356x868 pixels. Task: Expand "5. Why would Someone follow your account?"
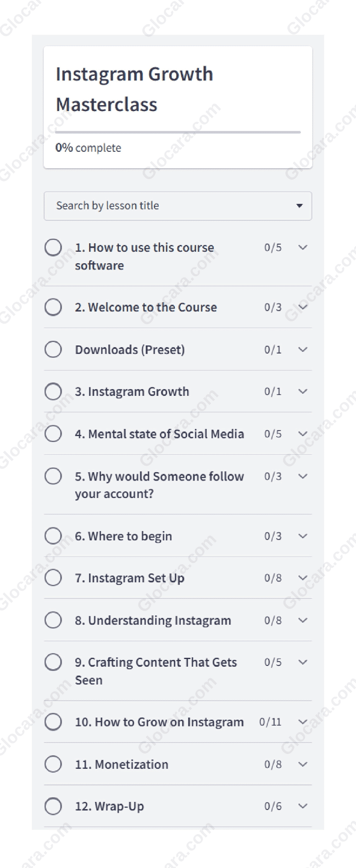point(303,476)
